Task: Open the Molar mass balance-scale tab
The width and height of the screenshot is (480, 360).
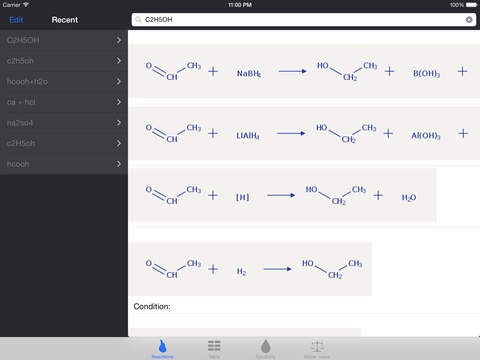Action: [x=317, y=348]
